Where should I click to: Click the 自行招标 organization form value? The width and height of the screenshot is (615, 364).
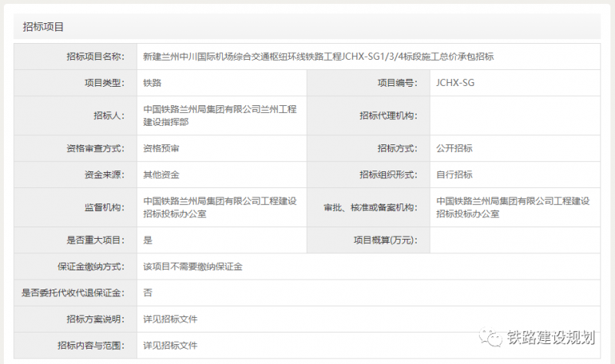pyautogui.click(x=454, y=174)
